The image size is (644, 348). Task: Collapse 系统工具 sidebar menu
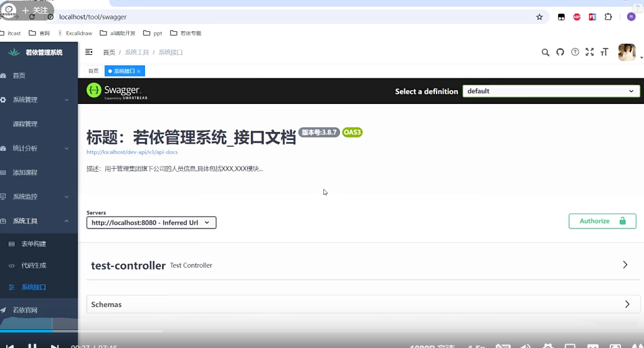coord(39,221)
